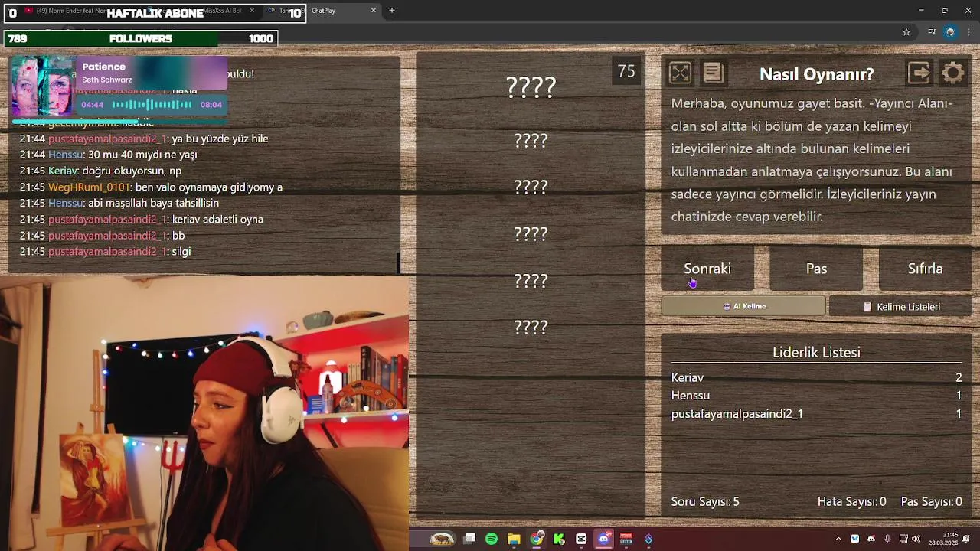Click the Patience album art thumbnail
Screen dimensions: 980x551
[x=43, y=86]
